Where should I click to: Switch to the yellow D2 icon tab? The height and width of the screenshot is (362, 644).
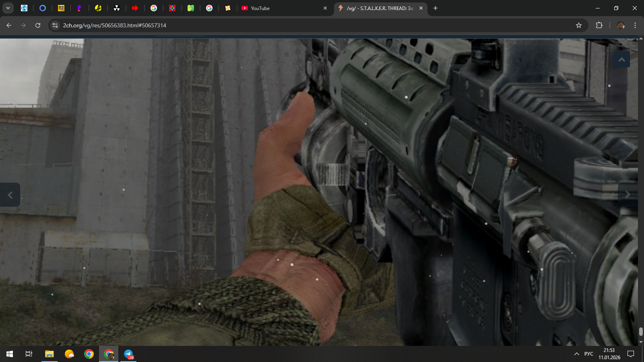point(61,8)
